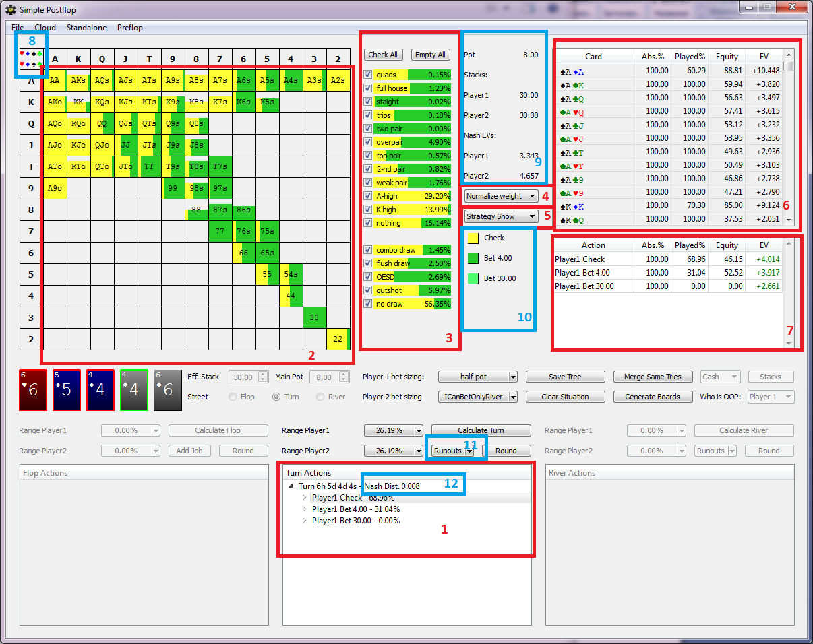Open the Standalone menu
This screenshot has width=813, height=644.
point(86,28)
